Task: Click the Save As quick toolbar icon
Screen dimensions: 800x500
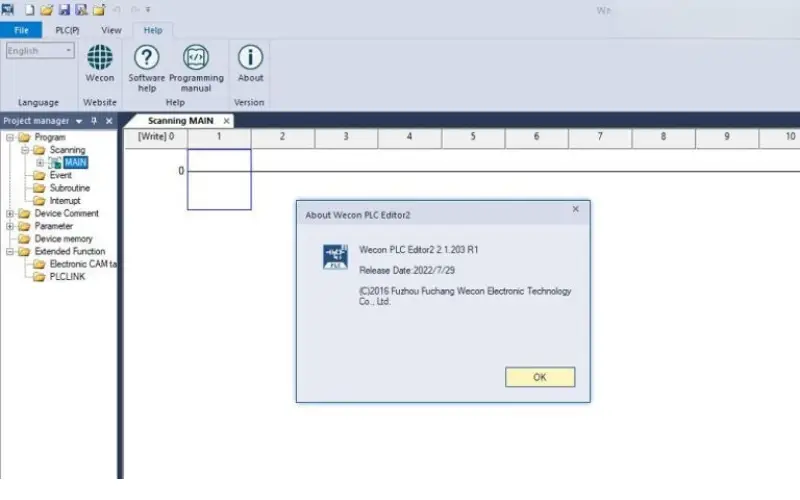Action: (81, 10)
